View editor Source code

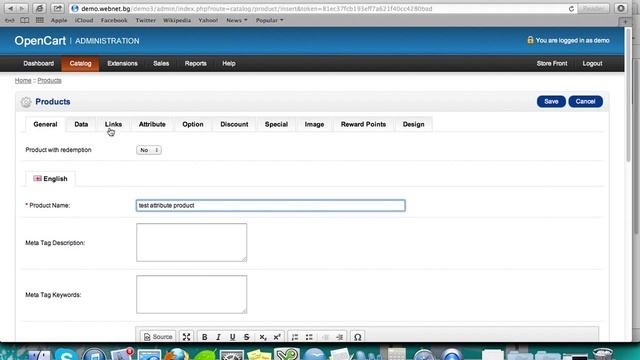[158, 337]
